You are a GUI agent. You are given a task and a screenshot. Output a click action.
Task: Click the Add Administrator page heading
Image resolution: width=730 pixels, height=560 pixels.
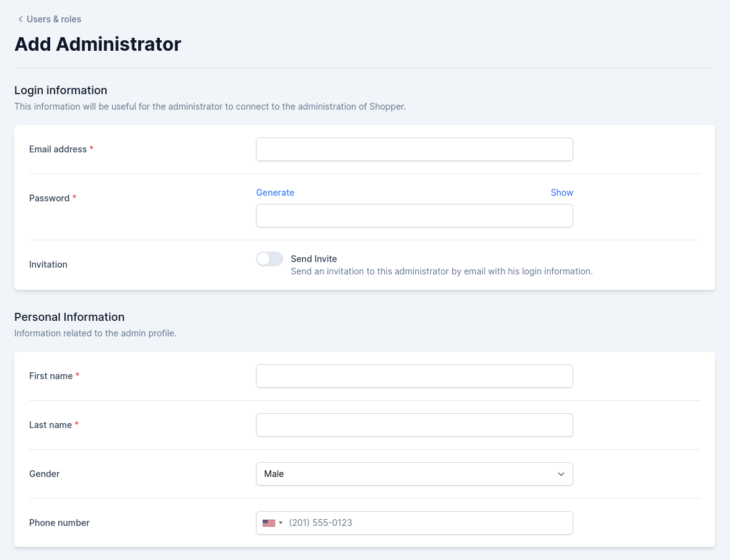click(98, 44)
